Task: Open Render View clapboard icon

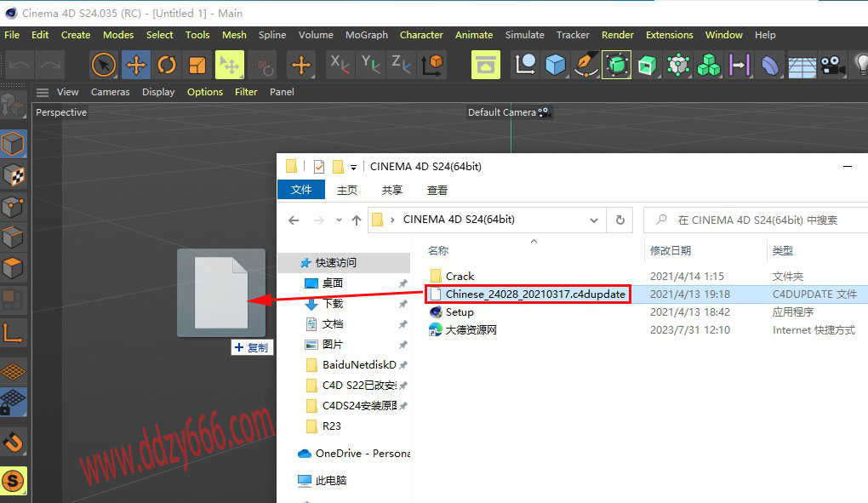Action: pyautogui.click(x=485, y=65)
